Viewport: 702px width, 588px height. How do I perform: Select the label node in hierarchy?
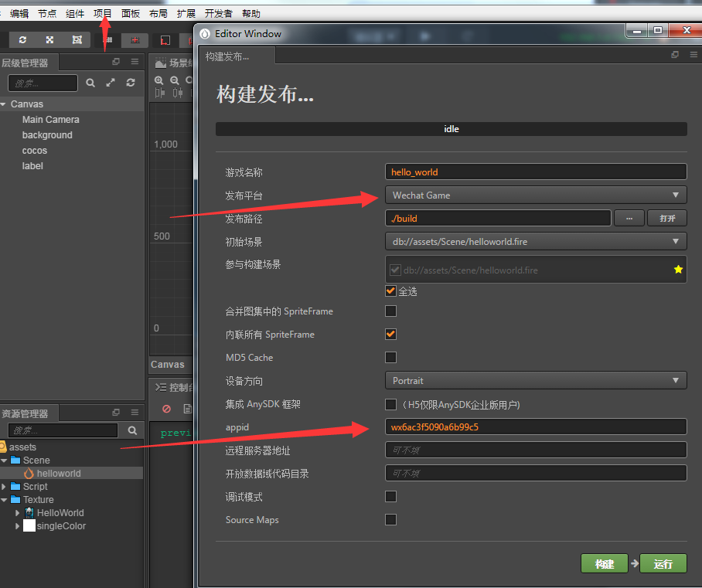(x=32, y=166)
